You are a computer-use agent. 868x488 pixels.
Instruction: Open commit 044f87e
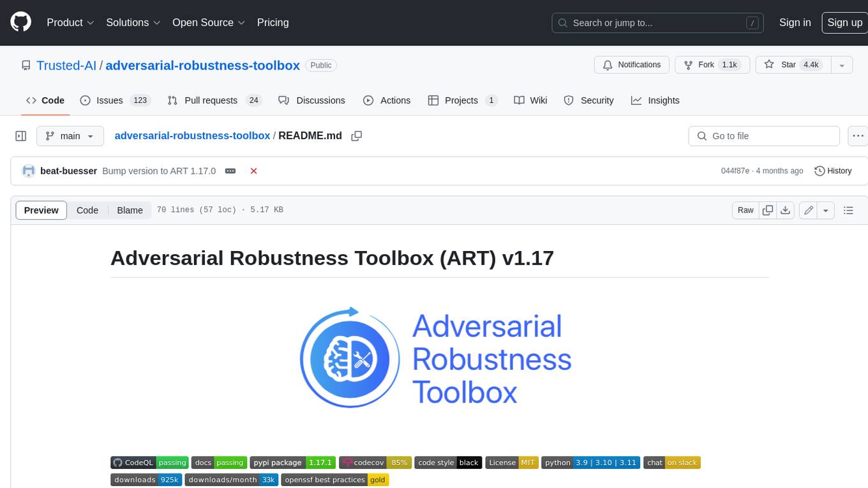pos(735,171)
